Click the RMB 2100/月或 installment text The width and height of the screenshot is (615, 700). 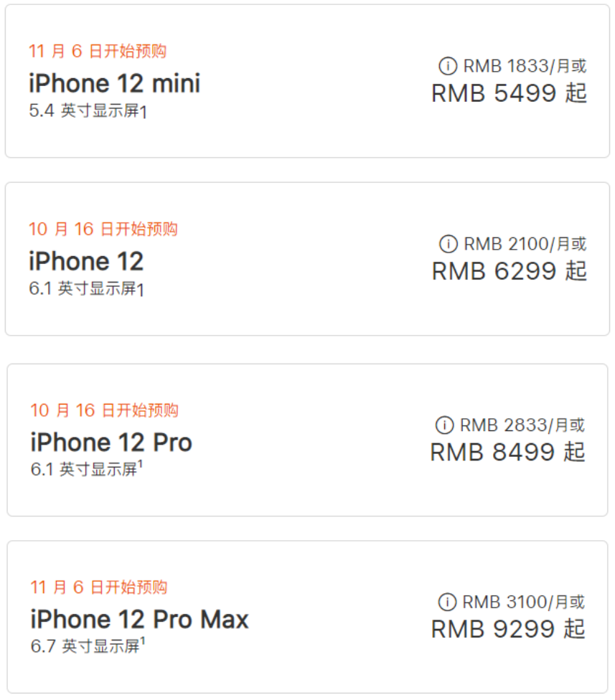525,245
